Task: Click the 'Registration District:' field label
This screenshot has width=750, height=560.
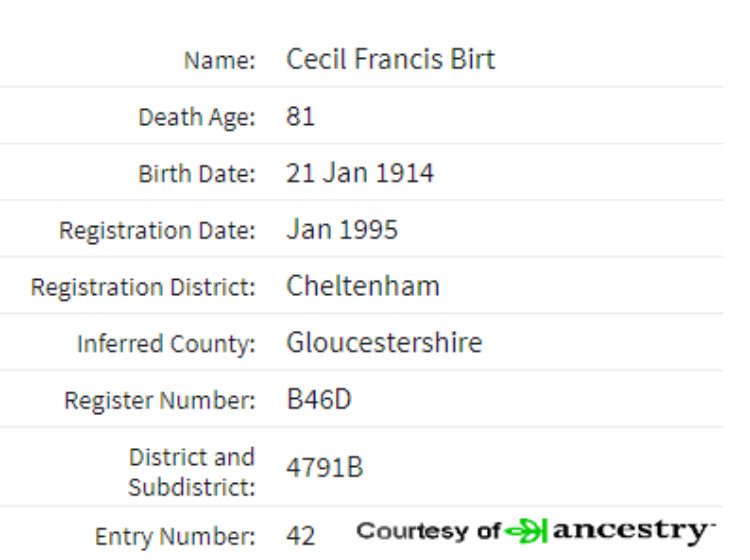Action: [143, 287]
